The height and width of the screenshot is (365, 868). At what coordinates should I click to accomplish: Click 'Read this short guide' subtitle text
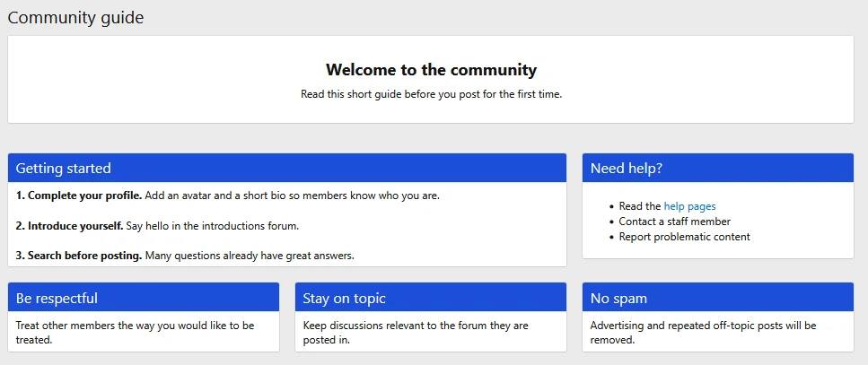point(431,94)
